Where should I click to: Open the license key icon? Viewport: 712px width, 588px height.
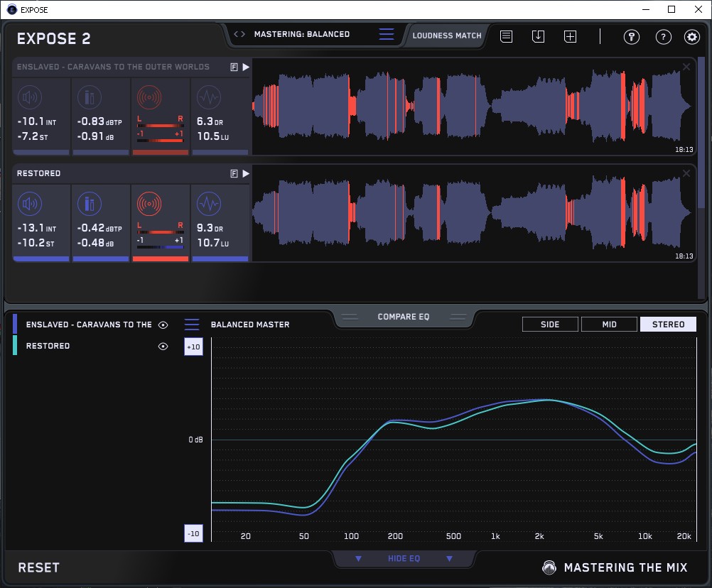[631, 37]
